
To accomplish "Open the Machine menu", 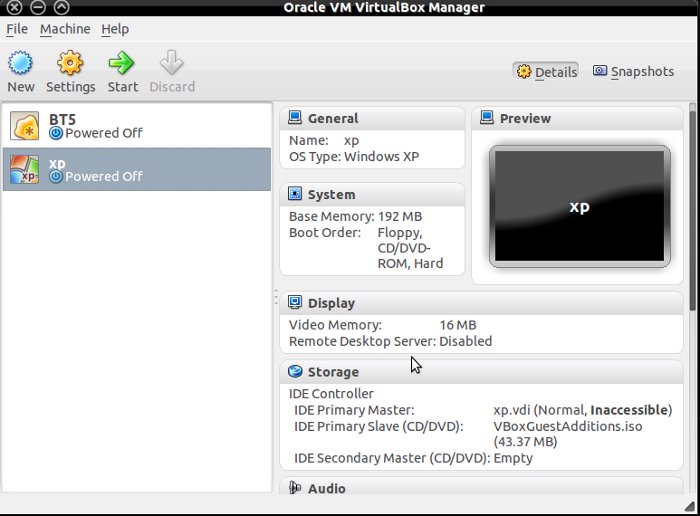I will 65,29.
